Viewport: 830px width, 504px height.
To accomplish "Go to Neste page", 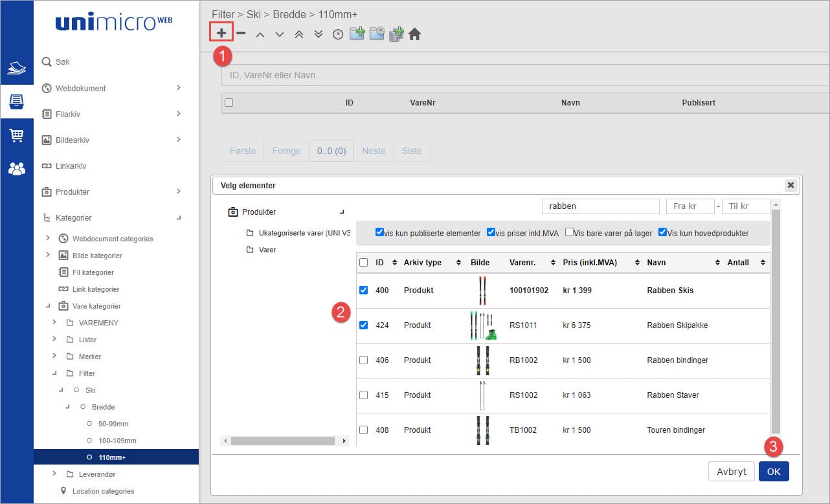I will (374, 151).
